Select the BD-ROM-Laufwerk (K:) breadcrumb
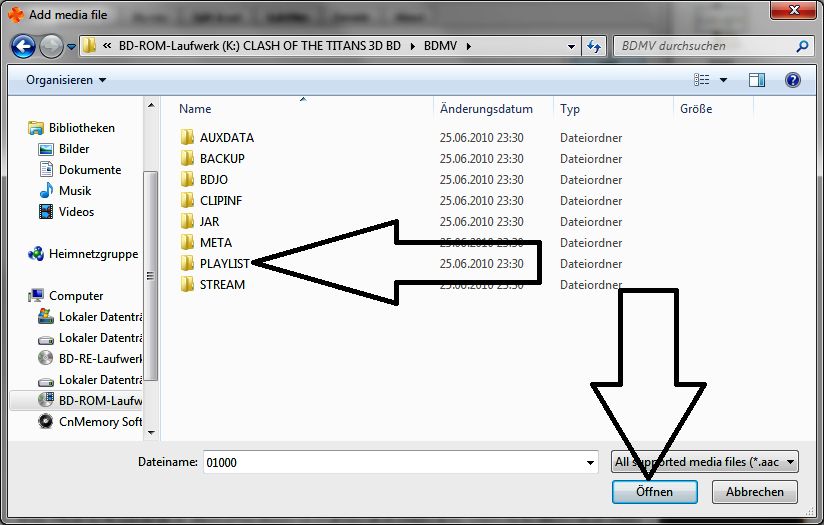 click(260, 46)
